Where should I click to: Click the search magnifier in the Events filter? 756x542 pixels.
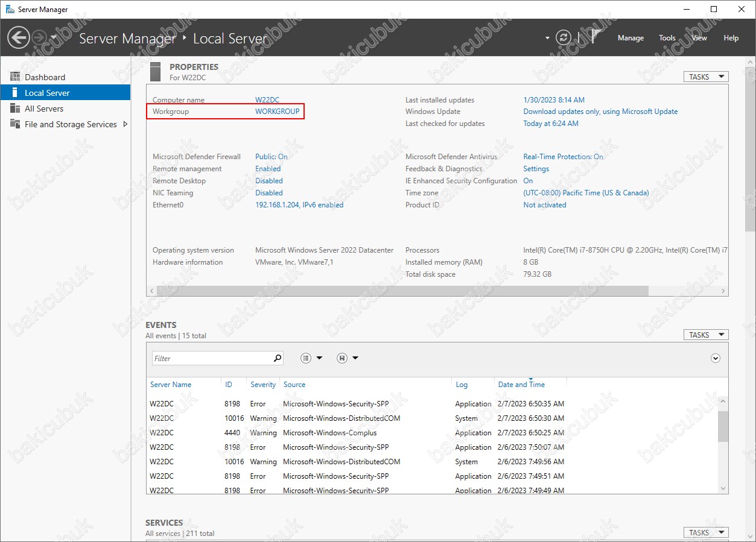pos(278,358)
